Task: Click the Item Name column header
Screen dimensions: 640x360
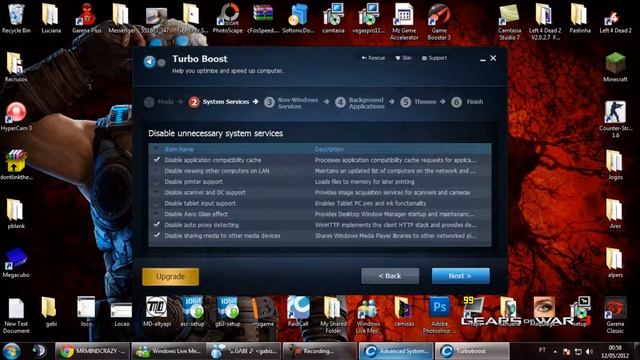Action: [x=179, y=149]
